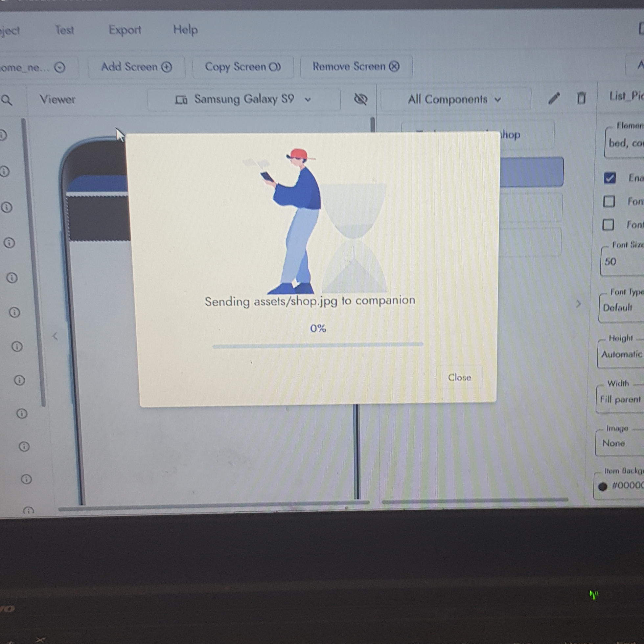Open the Export menu
Viewport: 644px width, 644px height.
[x=125, y=30]
